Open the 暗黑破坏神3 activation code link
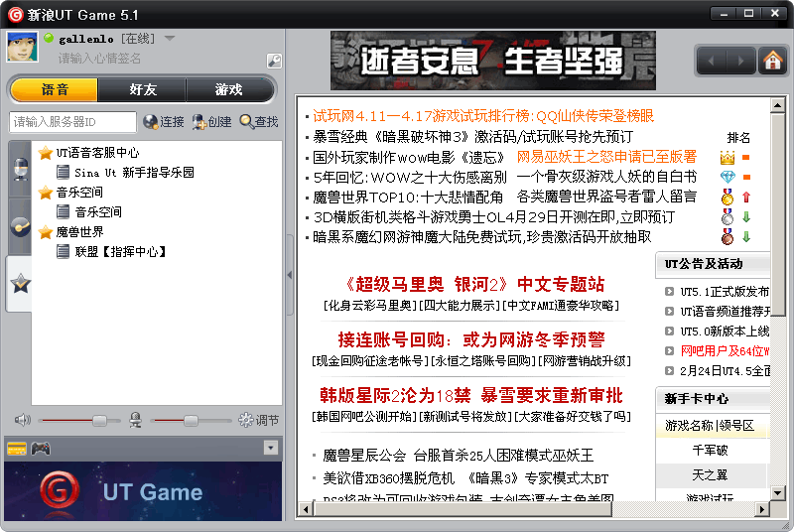Viewport: 794px width, 532px height. [x=473, y=137]
